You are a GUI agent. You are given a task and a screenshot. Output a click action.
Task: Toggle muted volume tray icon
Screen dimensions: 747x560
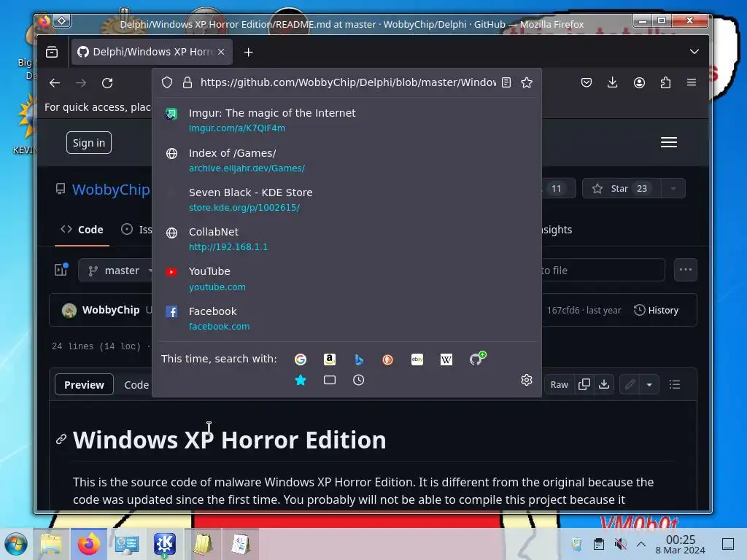click(x=620, y=544)
